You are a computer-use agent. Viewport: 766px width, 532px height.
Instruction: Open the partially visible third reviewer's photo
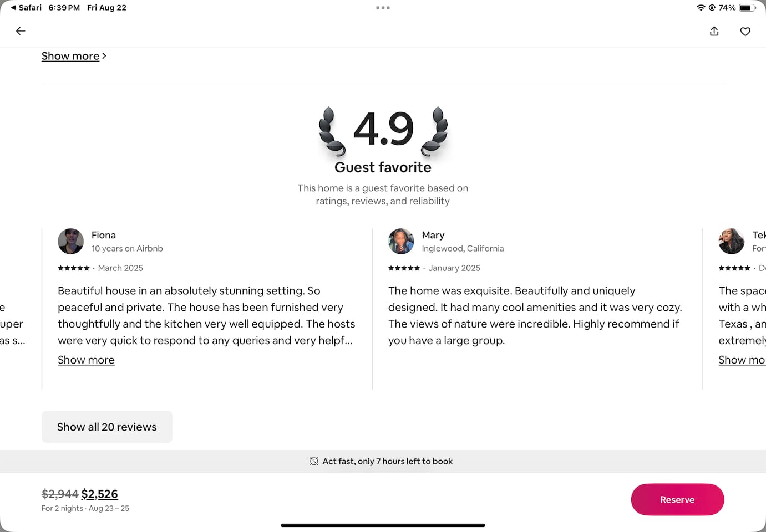731,241
